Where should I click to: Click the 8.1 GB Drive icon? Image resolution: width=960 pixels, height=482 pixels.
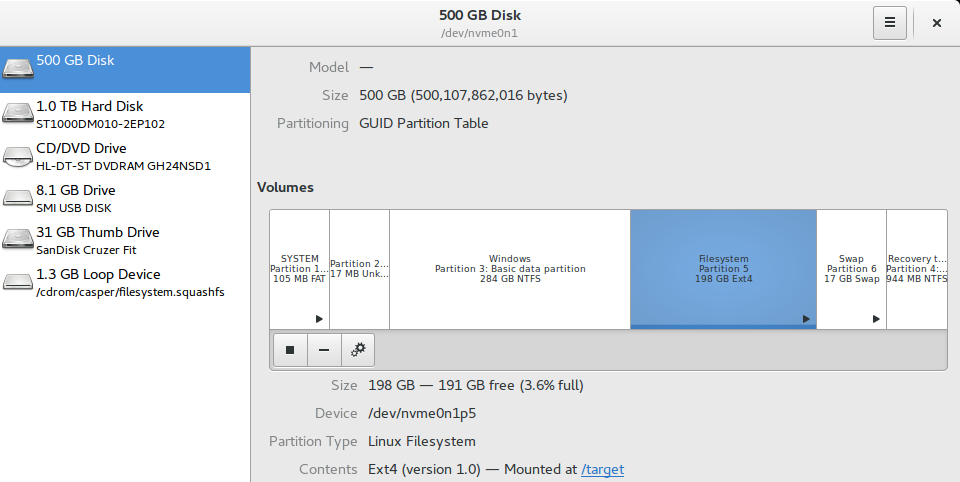[x=18, y=197]
